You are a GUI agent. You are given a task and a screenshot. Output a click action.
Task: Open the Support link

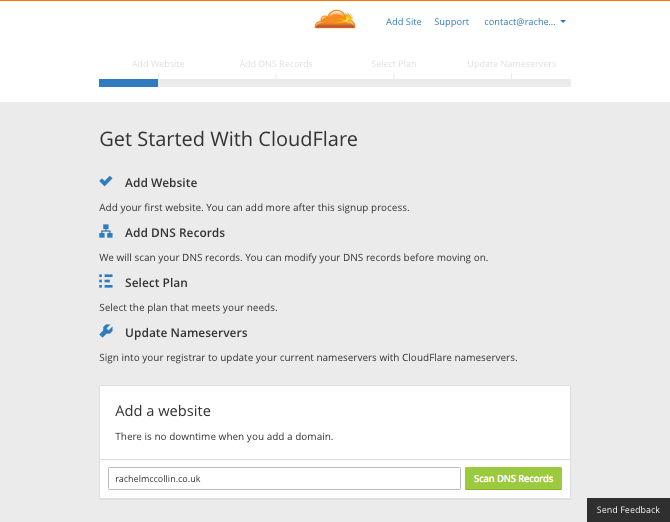pos(451,22)
